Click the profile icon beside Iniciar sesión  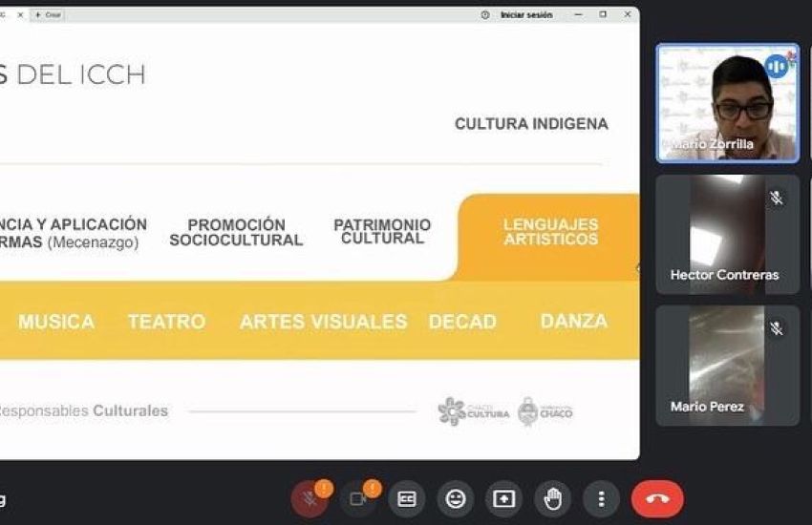tap(485, 15)
